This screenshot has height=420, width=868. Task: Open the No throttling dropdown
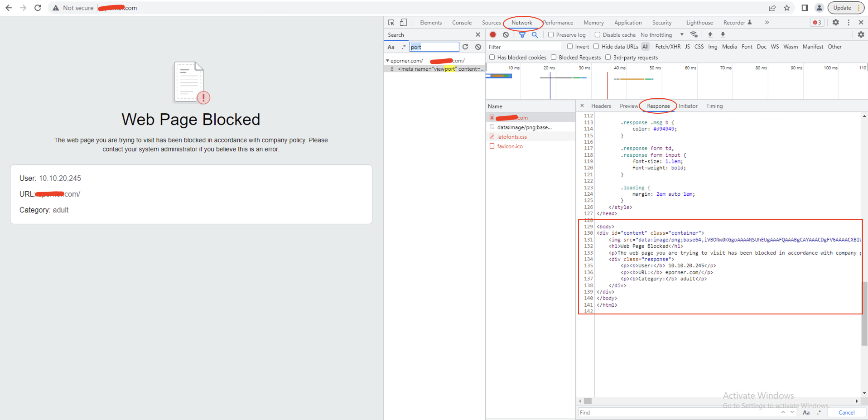coord(661,35)
